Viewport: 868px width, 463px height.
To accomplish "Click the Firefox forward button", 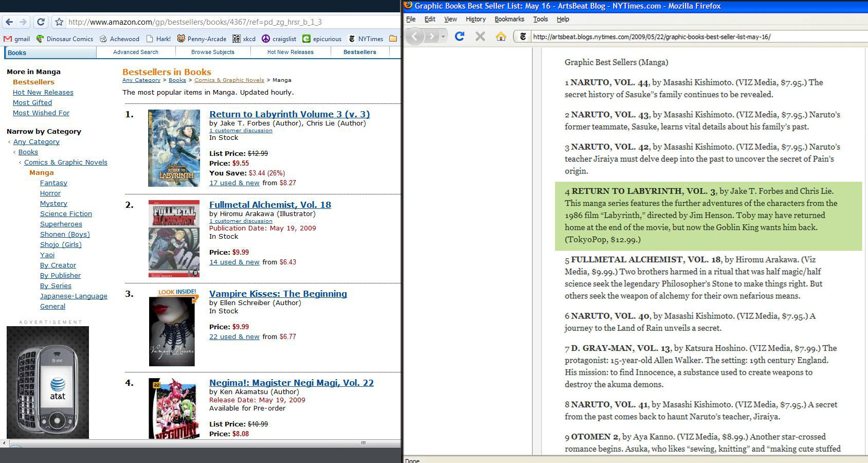I will pos(432,36).
